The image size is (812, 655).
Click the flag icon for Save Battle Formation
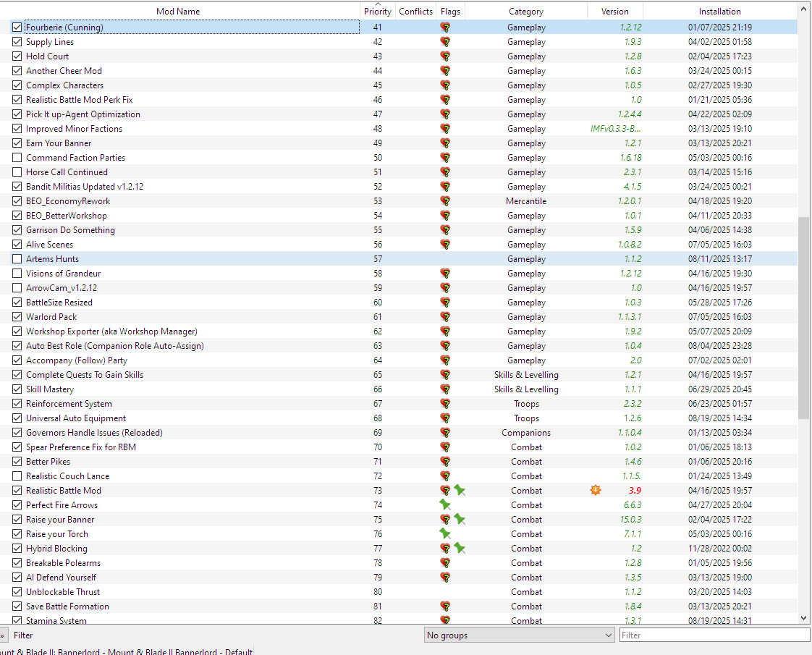click(x=445, y=607)
